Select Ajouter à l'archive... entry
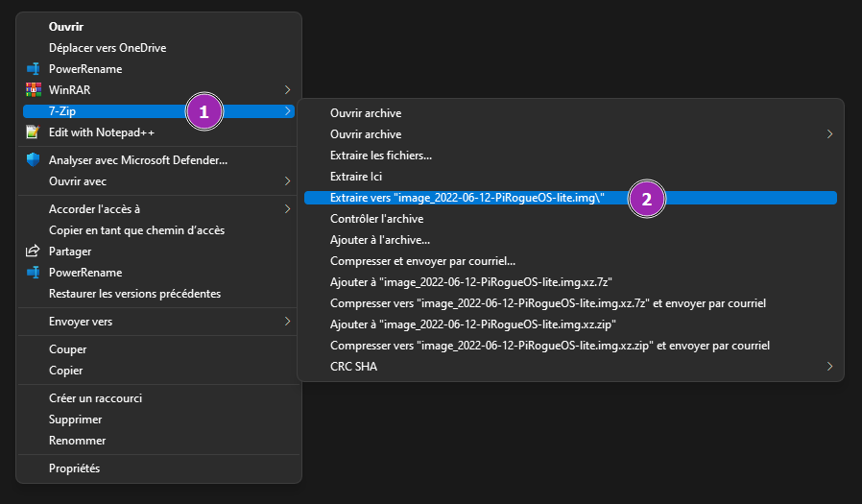Viewport: 862px width, 504px height. click(x=380, y=240)
